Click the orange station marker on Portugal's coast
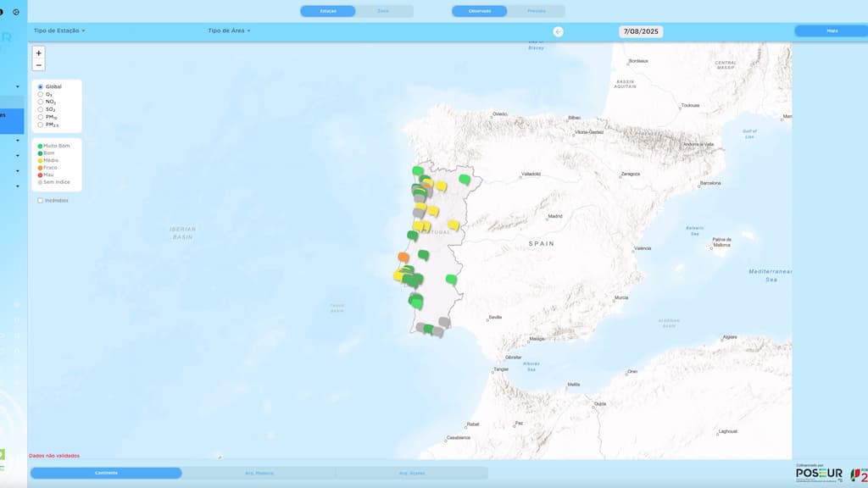This screenshot has width=868, height=488. point(403,257)
